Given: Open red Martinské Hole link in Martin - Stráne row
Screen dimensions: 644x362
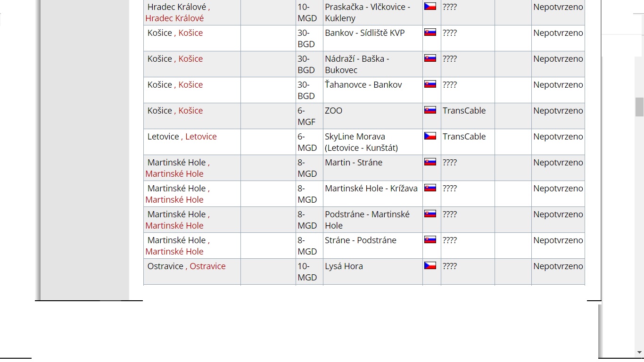Looking at the screenshot, I should 174,174.
